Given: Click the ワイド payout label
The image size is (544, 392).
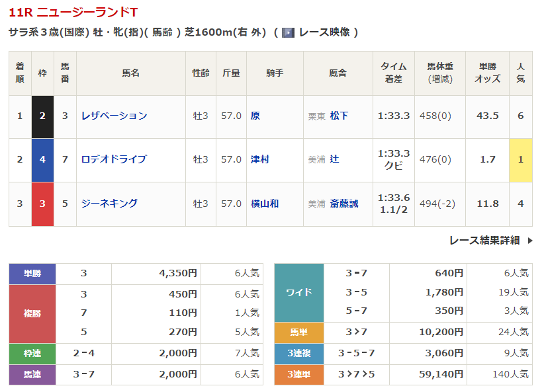Looking at the screenshot, I should [299, 292].
